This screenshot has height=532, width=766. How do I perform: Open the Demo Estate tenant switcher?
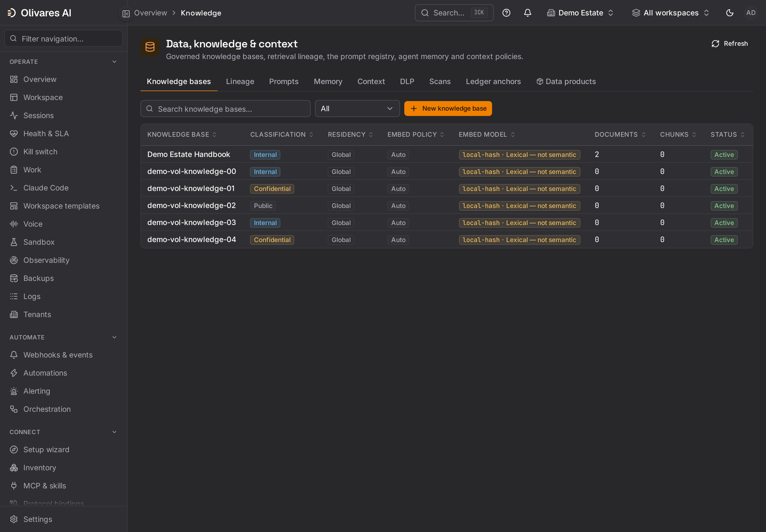coord(580,13)
